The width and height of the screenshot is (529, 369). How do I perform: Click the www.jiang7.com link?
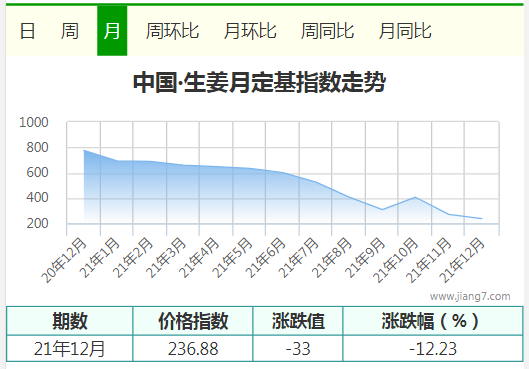click(470, 296)
